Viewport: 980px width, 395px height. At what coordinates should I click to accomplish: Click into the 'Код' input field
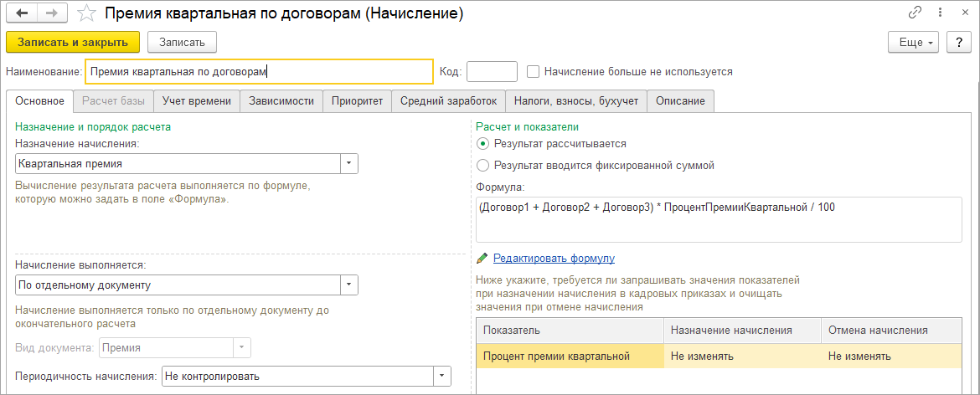pos(492,72)
